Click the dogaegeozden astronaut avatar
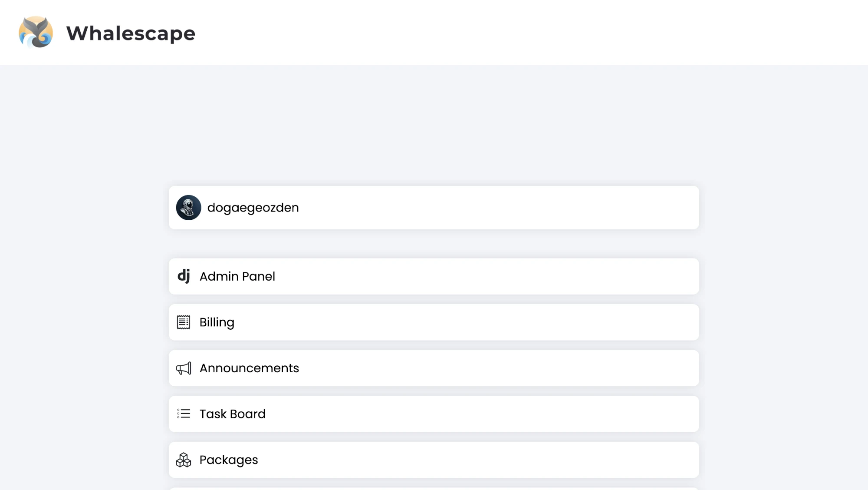The width and height of the screenshot is (868, 490). [x=188, y=208]
